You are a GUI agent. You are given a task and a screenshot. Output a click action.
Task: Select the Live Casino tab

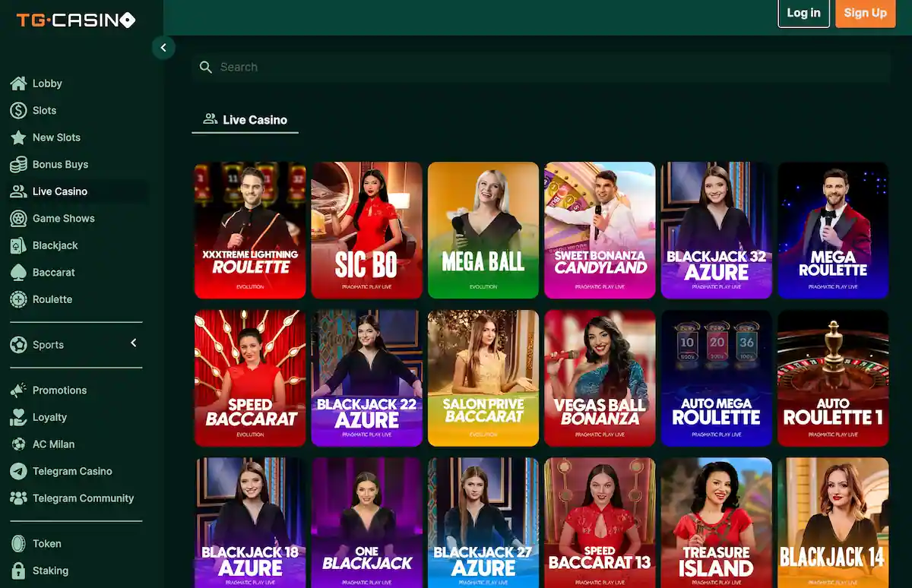(245, 120)
